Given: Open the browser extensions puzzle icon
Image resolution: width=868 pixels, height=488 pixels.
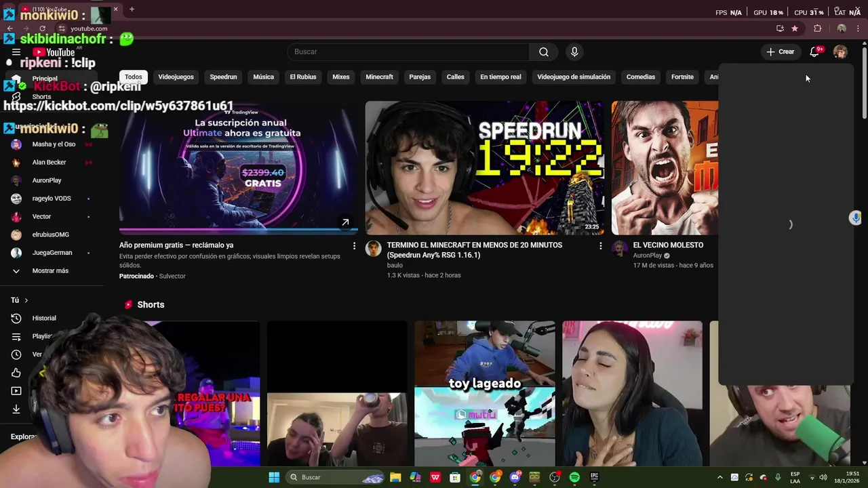Looking at the screenshot, I should 817,28.
